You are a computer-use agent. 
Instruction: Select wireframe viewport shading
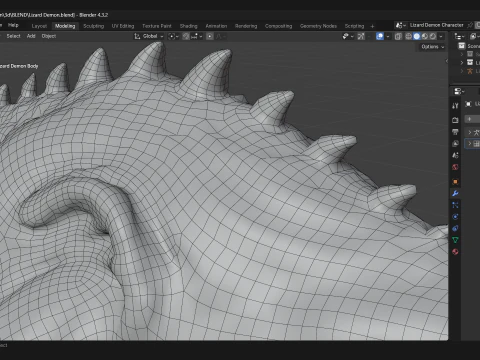coord(408,36)
